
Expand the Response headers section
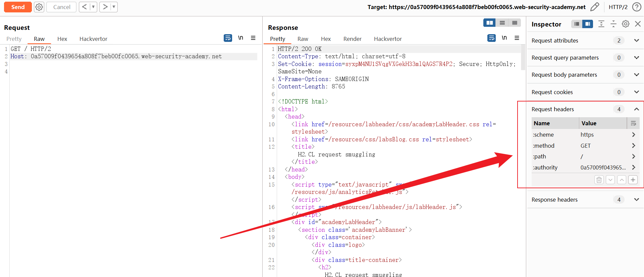(636, 200)
